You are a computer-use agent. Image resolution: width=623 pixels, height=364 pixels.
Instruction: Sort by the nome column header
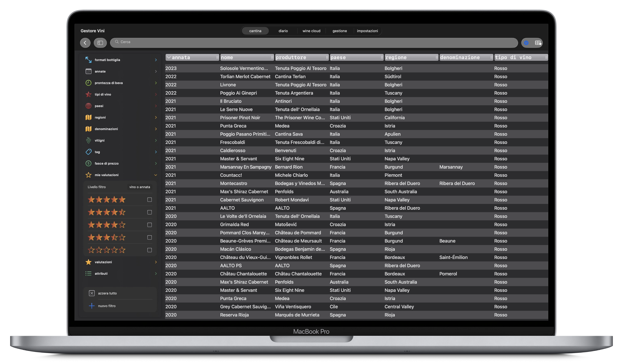[x=247, y=57]
